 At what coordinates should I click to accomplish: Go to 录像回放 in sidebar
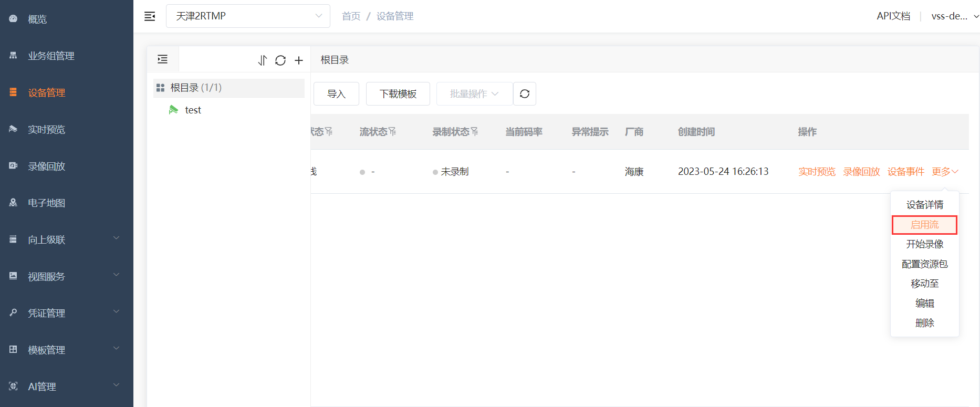[46, 166]
